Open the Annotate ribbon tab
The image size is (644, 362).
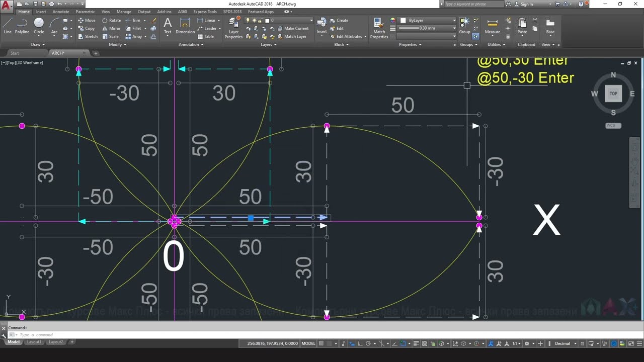coord(61,12)
